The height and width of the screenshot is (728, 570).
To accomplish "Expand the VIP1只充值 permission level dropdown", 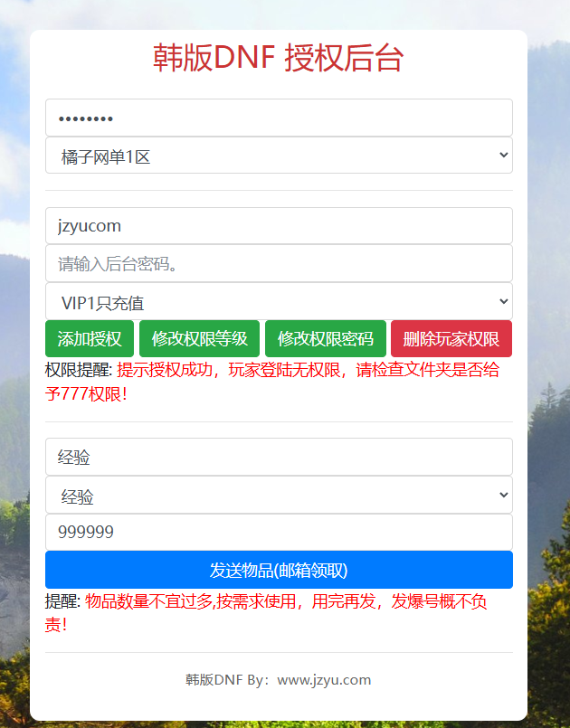I will [279, 302].
